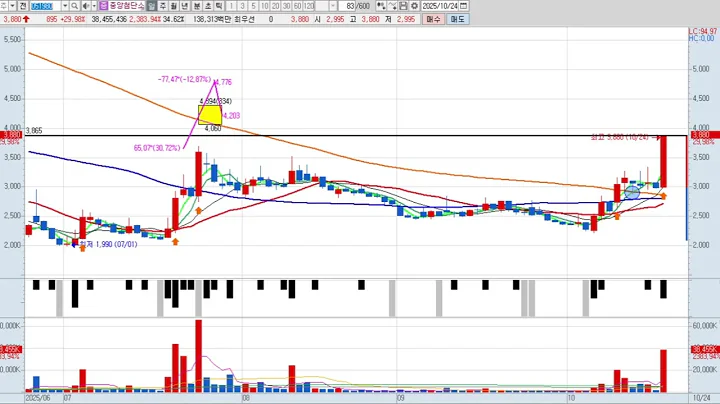Click the 2025/06 date axis label

(x=38, y=398)
